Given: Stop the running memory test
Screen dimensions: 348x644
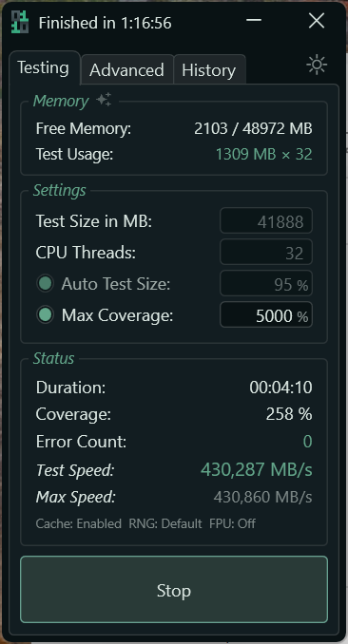Looking at the screenshot, I should click(x=174, y=589).
